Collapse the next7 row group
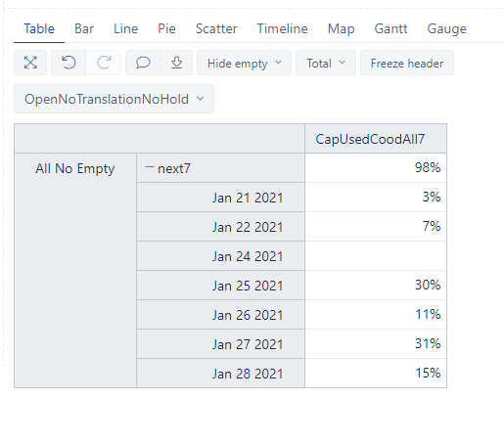 pos(150,167)
